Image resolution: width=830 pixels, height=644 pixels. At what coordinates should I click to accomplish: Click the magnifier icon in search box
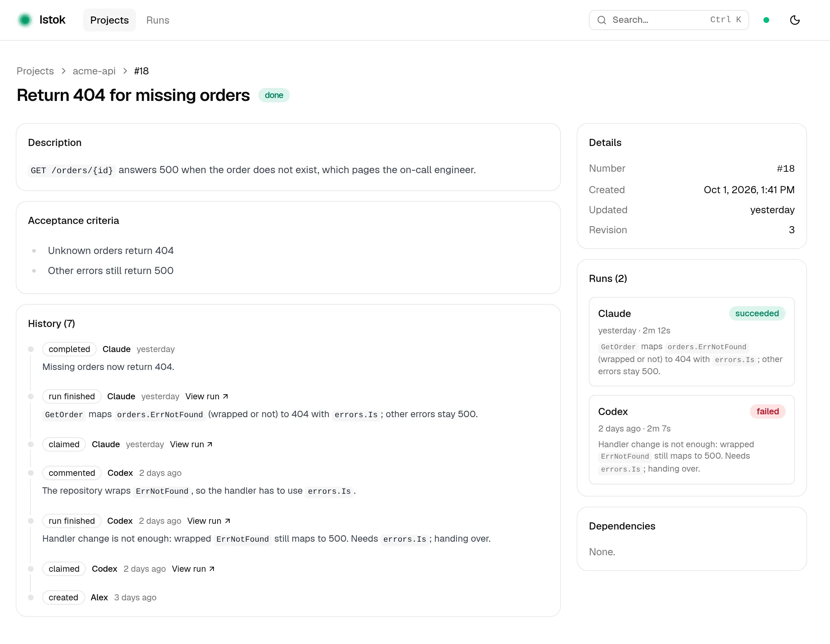click(x=602, y=20)
